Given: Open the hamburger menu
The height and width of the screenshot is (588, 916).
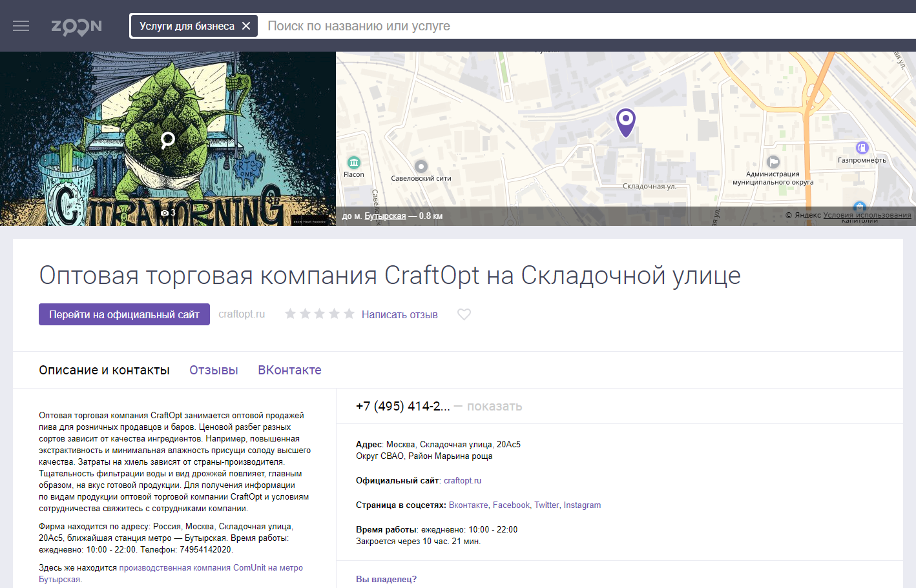Looking at the screenshot, I should [21, 26].
